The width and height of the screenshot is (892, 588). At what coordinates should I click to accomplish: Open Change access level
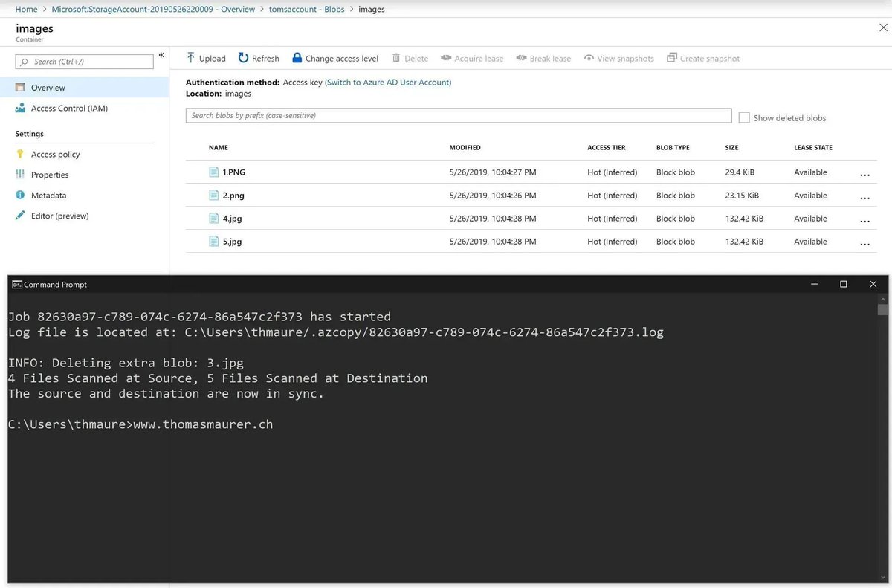coord(335,58)
